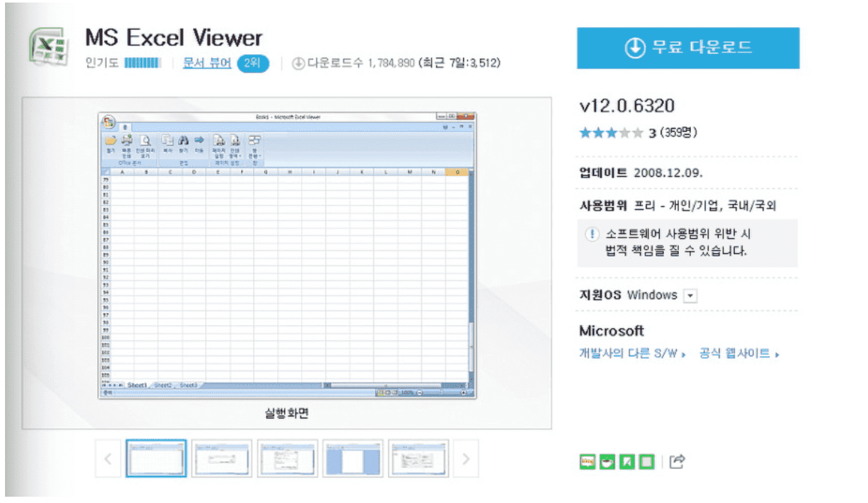Open the 공식 웹사이트 official site link
The height and width of the screenshot is (503, 868).
pyautogui.click(x=739, y=354)
